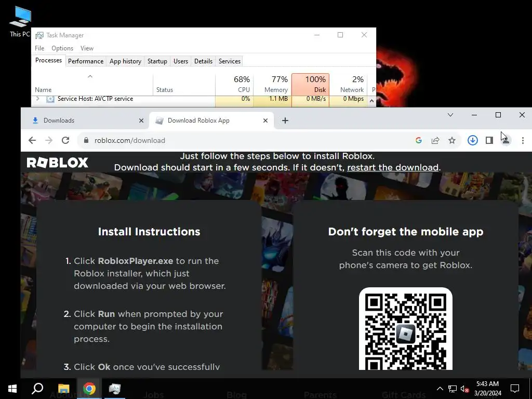The width and height of the screenshot is (532, 399).
Task: Click restart the download link
Action: point(393,167)
